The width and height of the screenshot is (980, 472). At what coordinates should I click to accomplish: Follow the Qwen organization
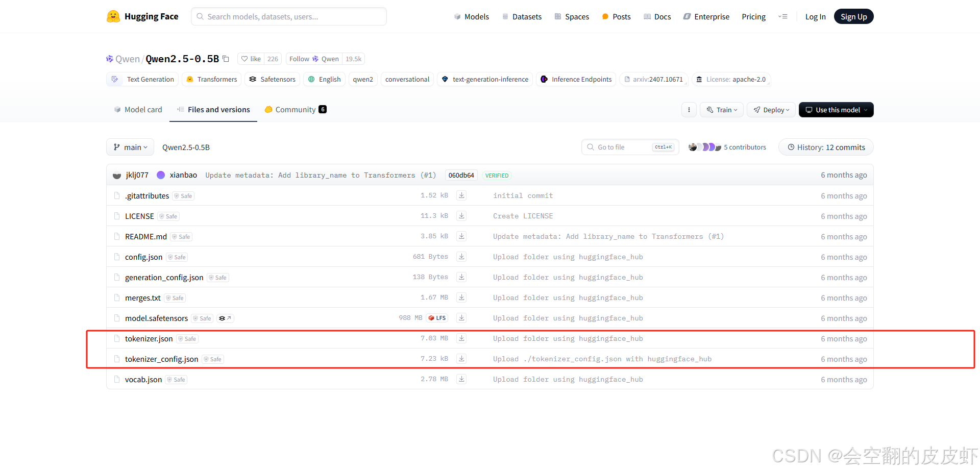(x=314, y=59)
